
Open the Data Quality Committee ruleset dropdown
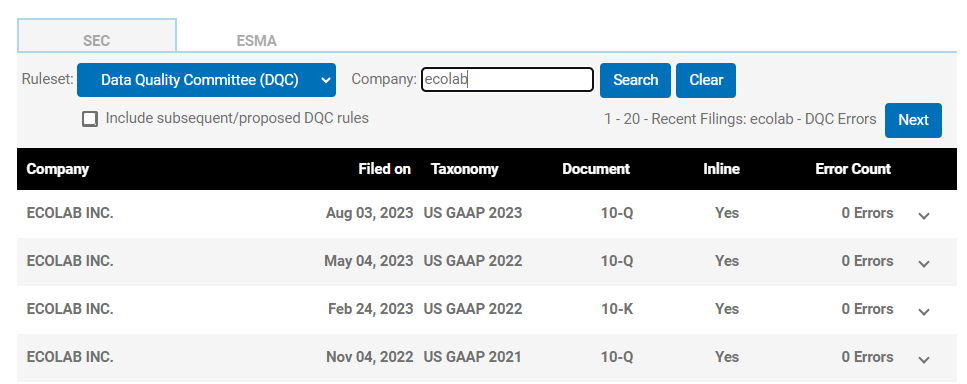point(206,80)
